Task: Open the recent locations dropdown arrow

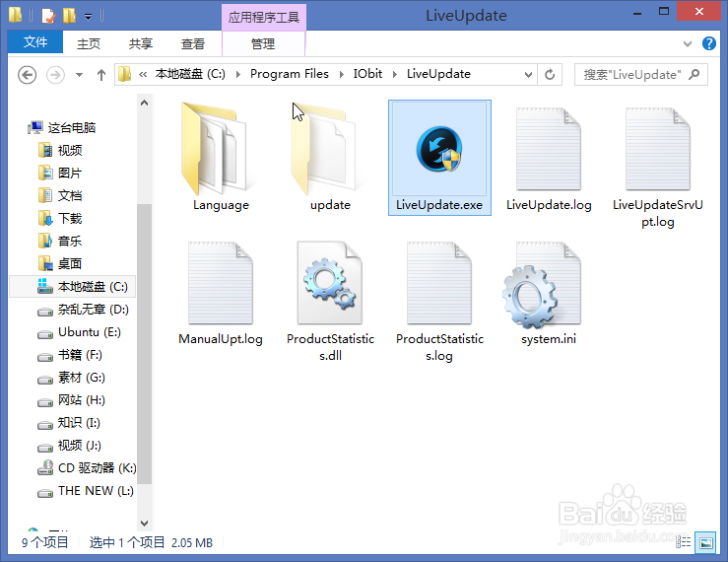Action: (80, 75)
